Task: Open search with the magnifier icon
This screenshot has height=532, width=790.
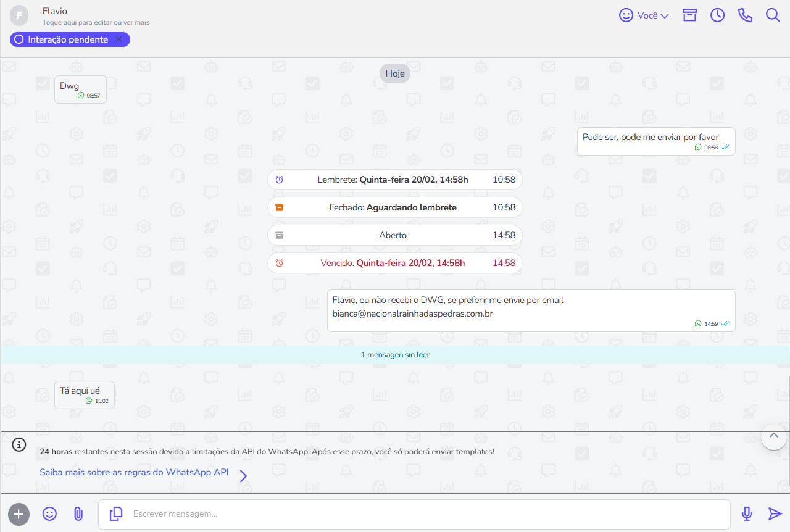Action: click(773, 15)
